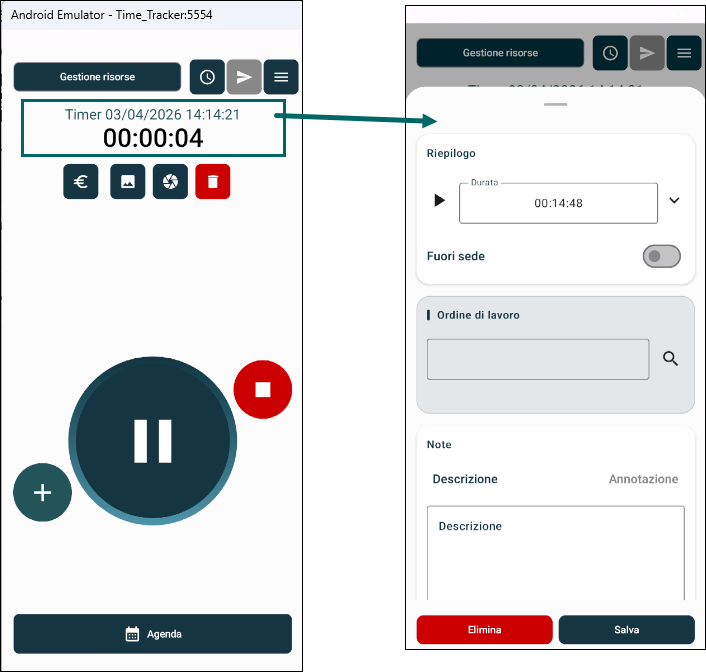Search work orders with the magnifier icon
The height and width of the screenshot is (672, 706).
coord(670,359)
